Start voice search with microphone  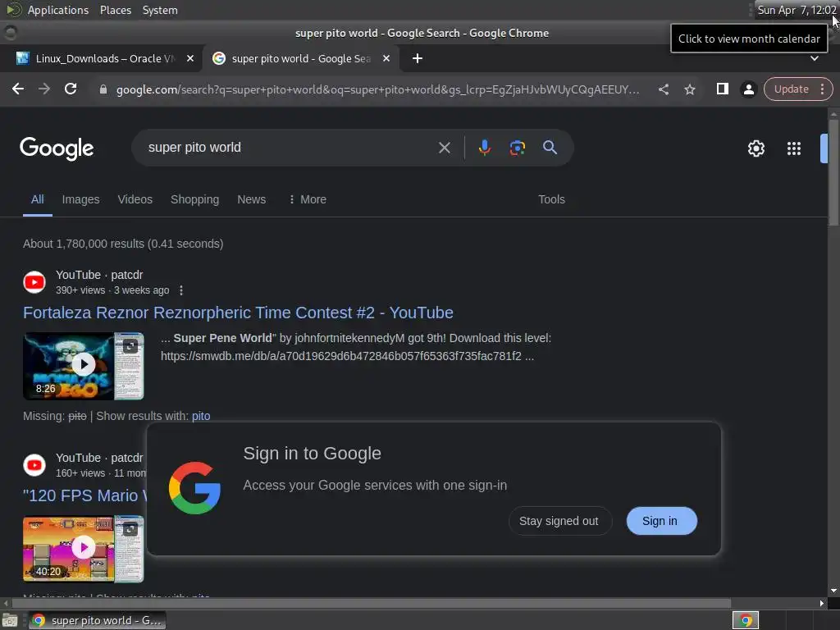coord(484,148)
